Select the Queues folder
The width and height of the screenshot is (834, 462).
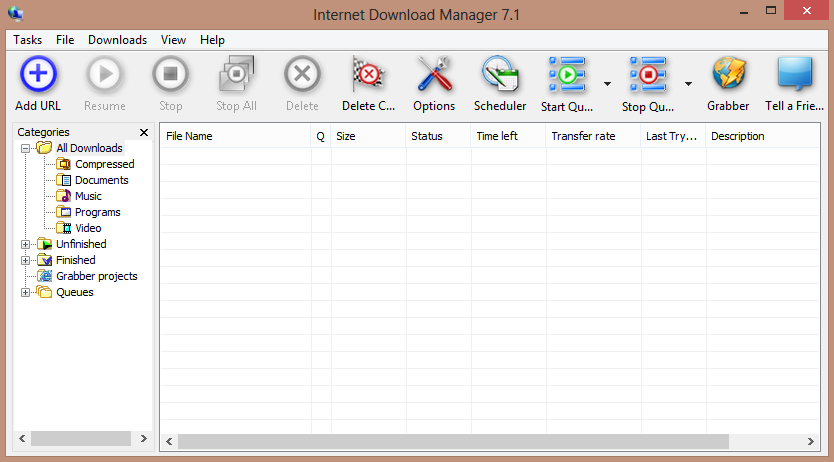click(x=65, y=292)
